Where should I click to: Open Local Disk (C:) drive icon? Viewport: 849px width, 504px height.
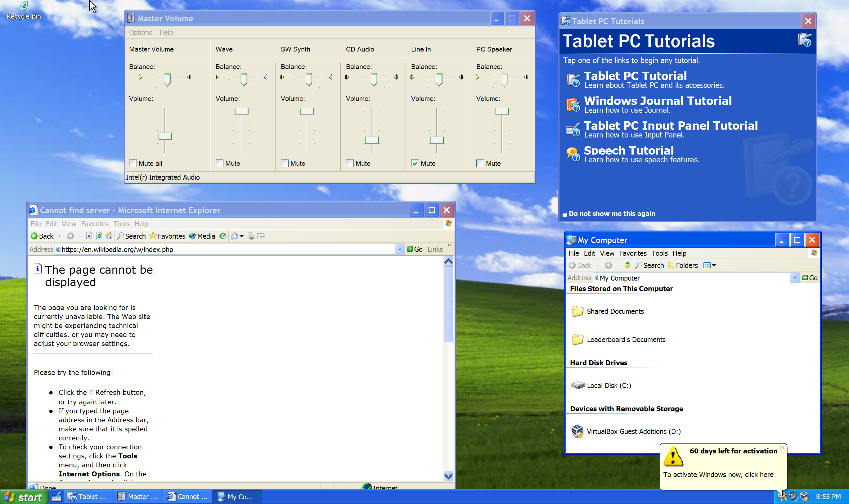(578, 385)
